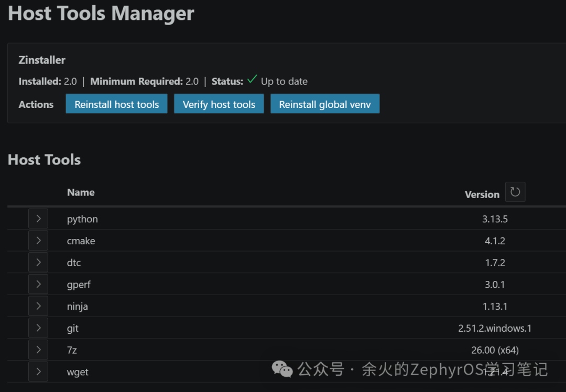Click the Host Tools Manager heading
Image resolution: width=566 pixels, height=392 pixels.
click(101, 13)
